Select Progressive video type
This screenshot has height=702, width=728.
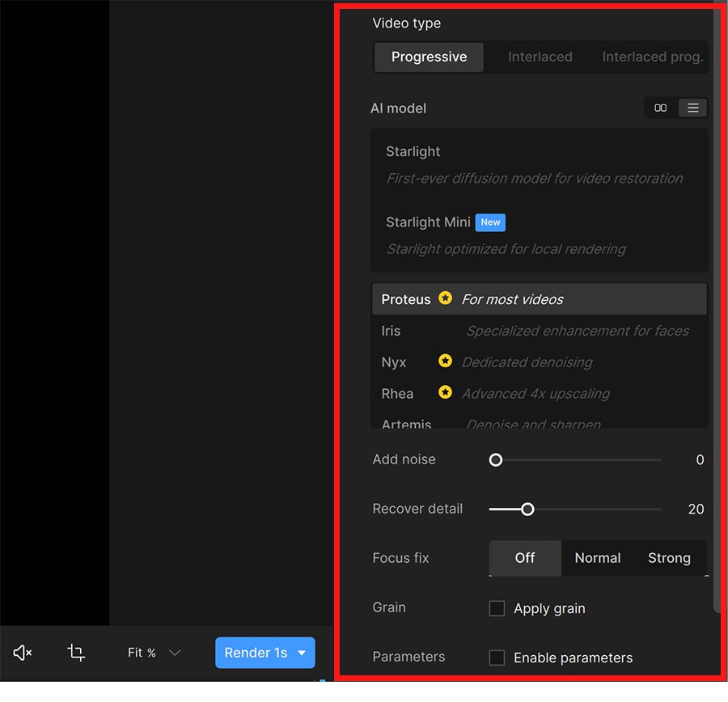pyautogui.click(x=429, y=57)
